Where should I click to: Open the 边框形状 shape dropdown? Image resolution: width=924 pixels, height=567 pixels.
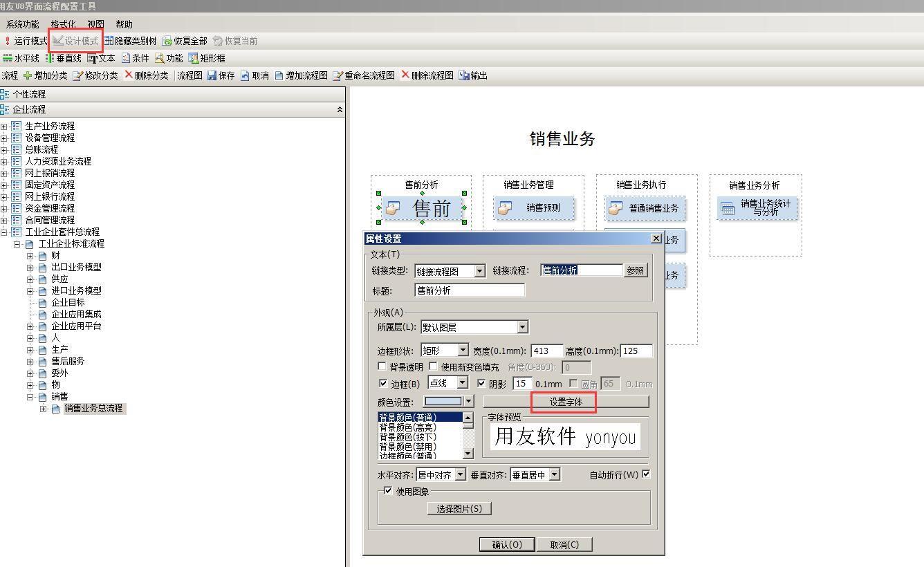(463, 351)
